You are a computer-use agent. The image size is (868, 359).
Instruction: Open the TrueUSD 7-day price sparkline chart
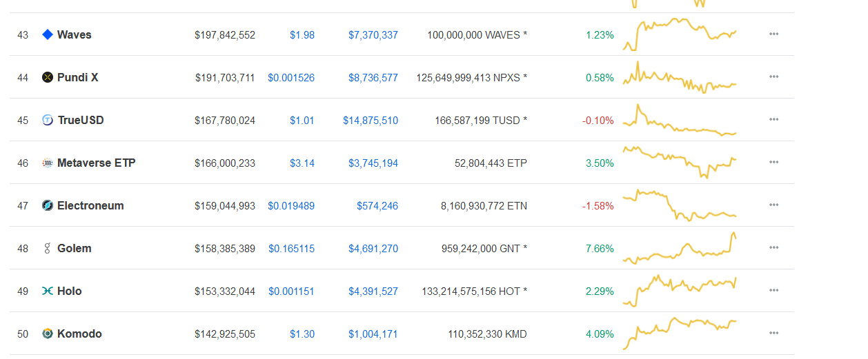coord(680,120)
